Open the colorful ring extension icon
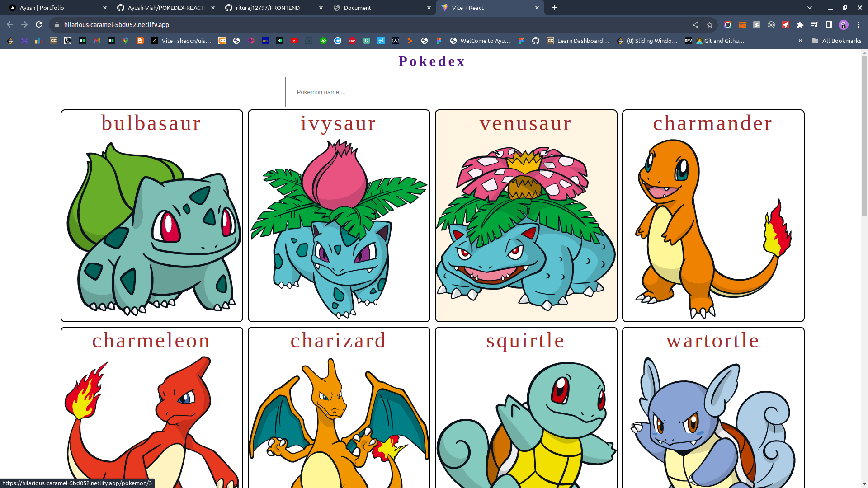Screen dimensions: 868x488 (x=728, y=25)
